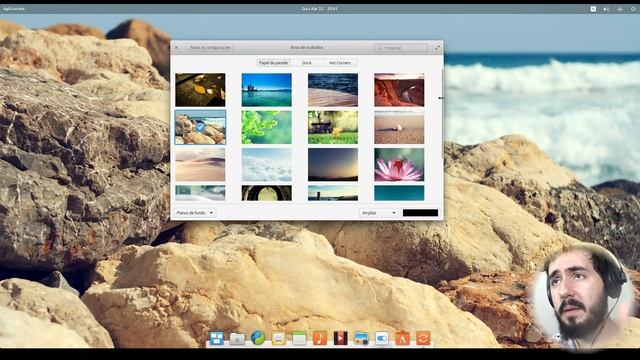
Task: Launch the AppCenter store dock icon
Action: click(402, 338)
